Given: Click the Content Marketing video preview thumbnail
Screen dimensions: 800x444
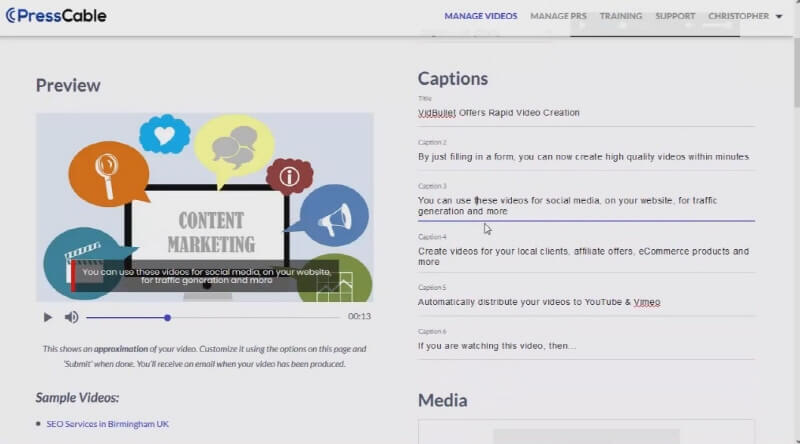Looking at the screenshot, I should (205, 207).
